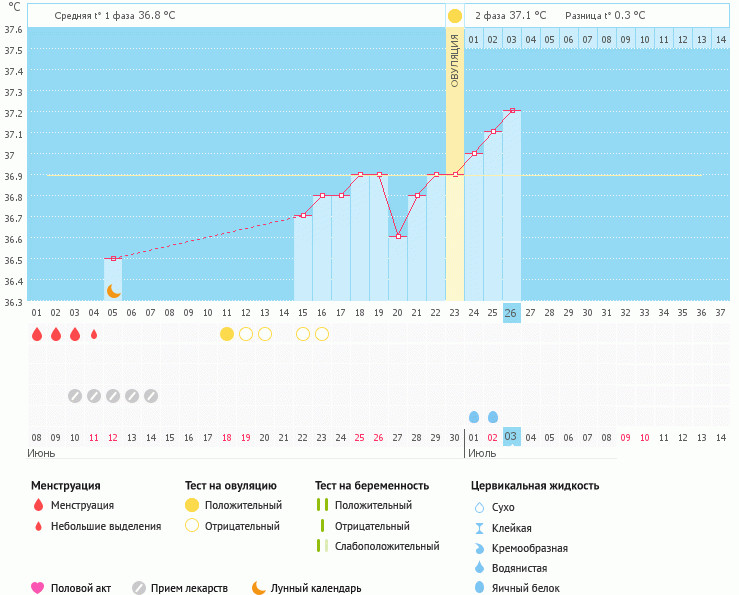Image resolution: width=739 pixels, height=595 pixels.
Task: Click the second phase day 01 header cell
Action: pos(474,39)
